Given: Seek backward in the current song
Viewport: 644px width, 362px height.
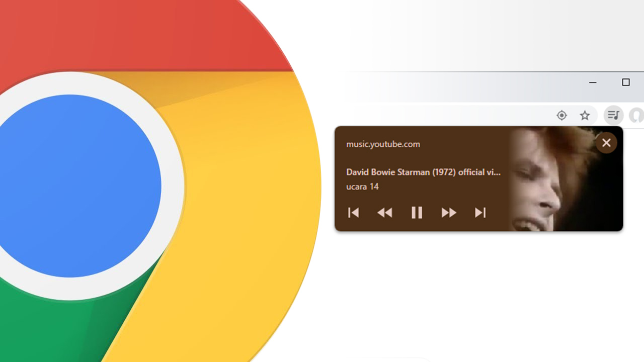Looking at the screenshot, I should [385, 213].
